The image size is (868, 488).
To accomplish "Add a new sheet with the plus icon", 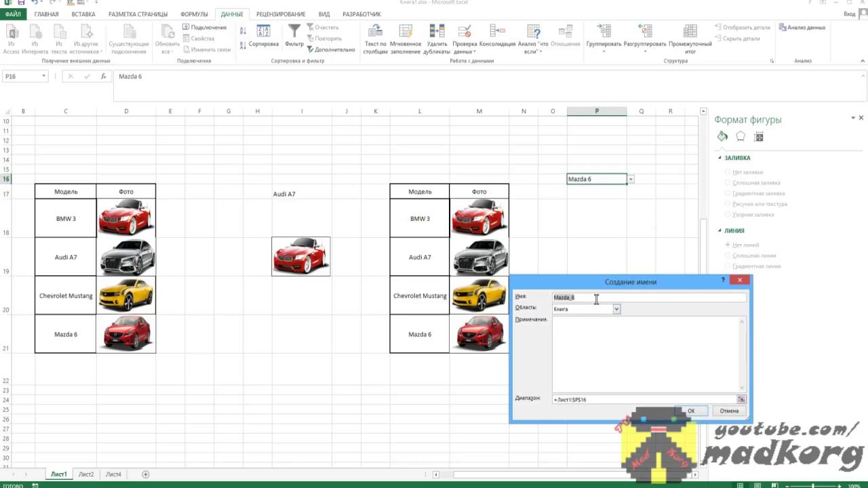I will coord(145,474).
